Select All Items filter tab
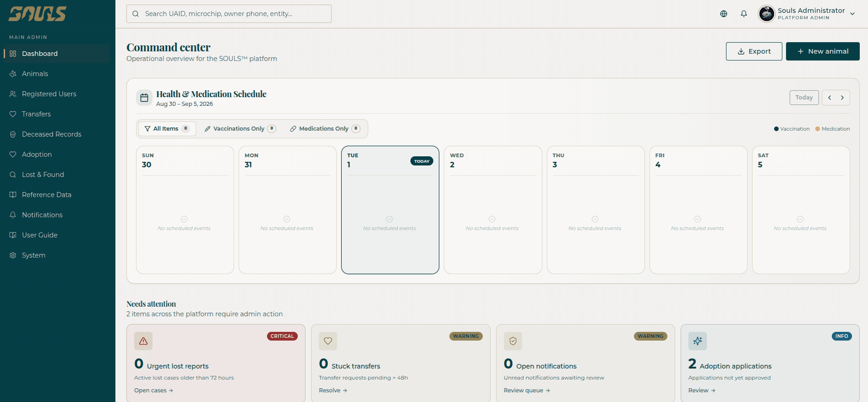The image size is (868, 402). pyautogui.click(x=167, y=129)
